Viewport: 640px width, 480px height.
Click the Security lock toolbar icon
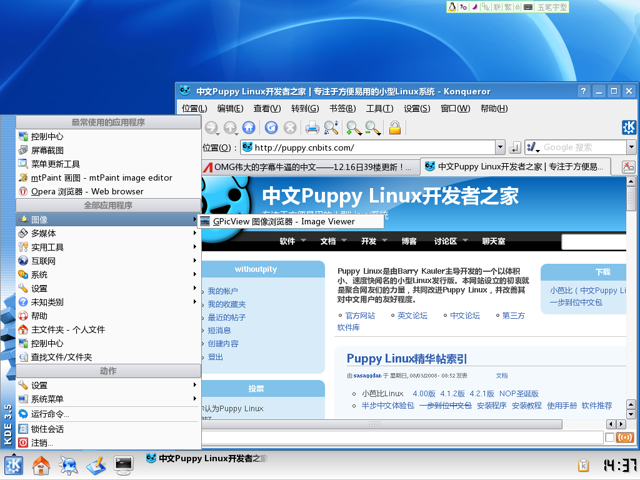[395, 128]
